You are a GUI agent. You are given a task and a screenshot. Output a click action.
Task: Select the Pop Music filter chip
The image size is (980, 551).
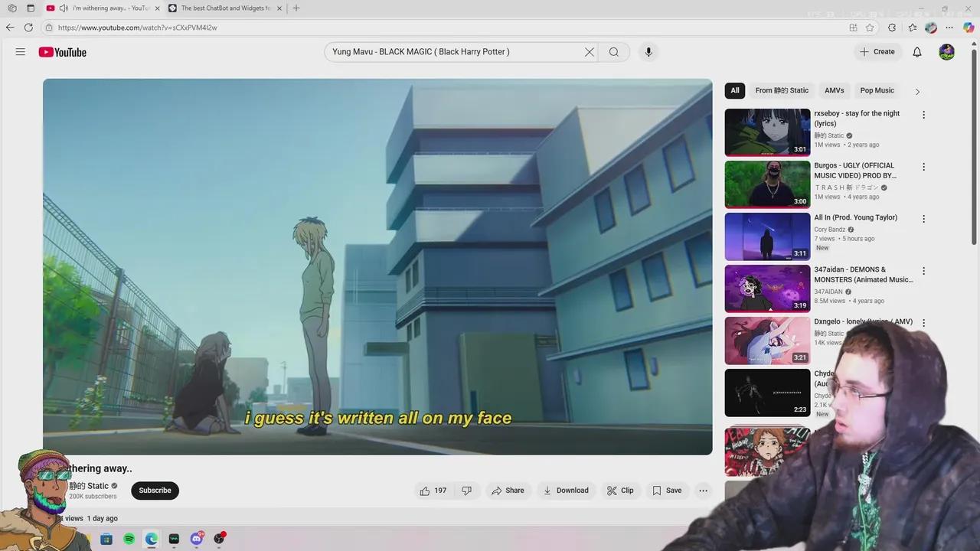[x=877, y=90]
